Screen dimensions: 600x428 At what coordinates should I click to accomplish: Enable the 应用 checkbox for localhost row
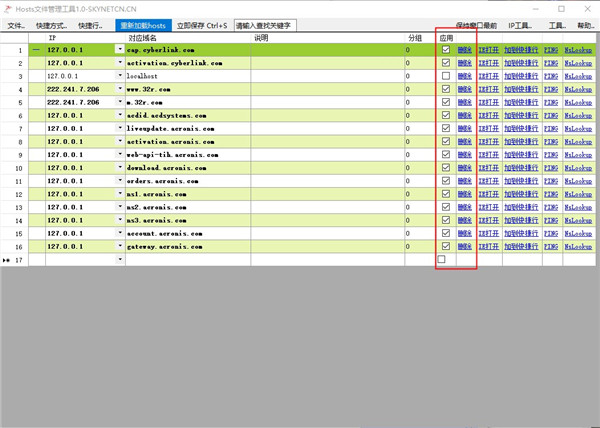click(446, 75)
